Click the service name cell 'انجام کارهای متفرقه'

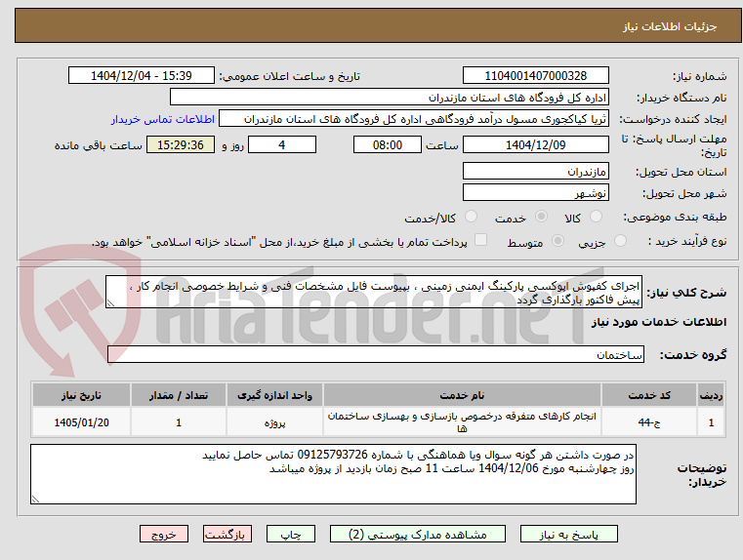pos(462,422)
